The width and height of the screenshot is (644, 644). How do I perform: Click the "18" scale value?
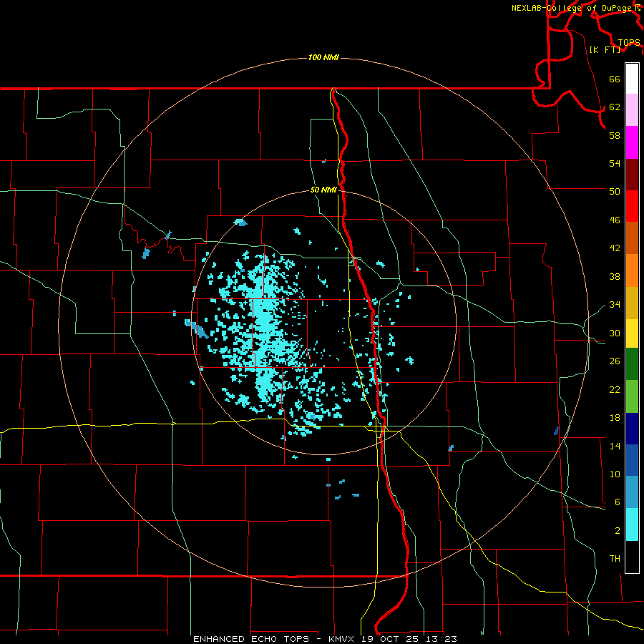point(615,418)
